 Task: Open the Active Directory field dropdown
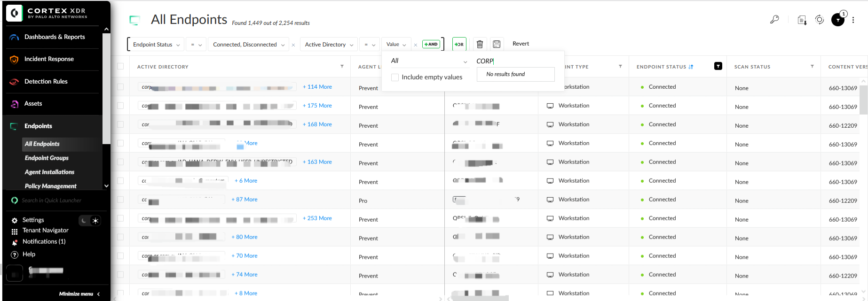[329, 45]
